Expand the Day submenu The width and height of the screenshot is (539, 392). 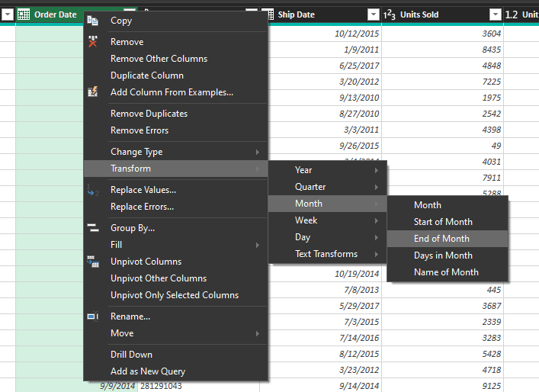point(377,237)
